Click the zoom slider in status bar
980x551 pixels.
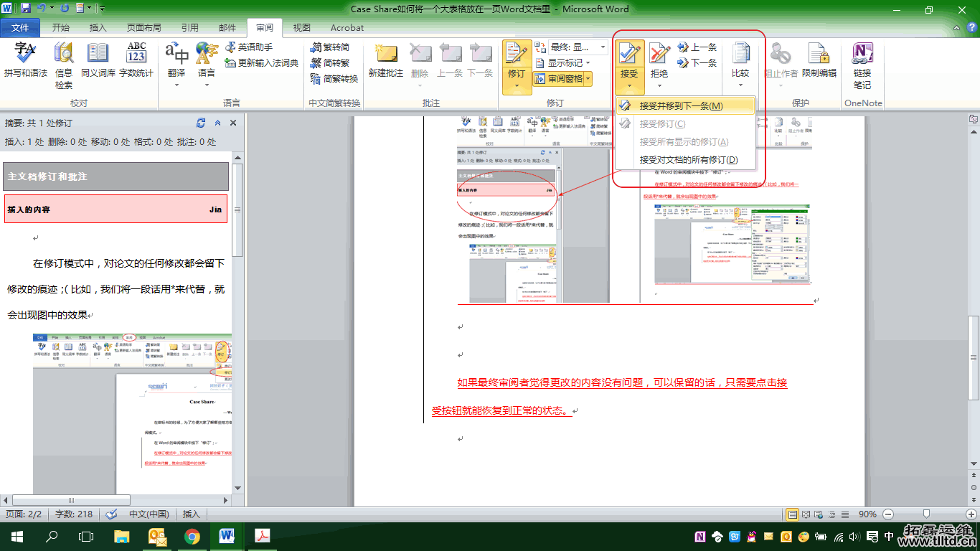[x=927, y=514]
